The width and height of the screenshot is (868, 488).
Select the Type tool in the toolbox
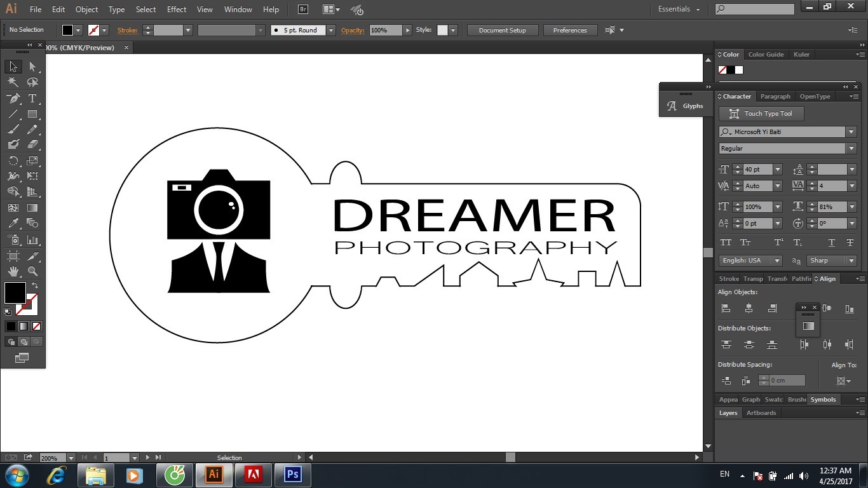click(x=32, y=98)
